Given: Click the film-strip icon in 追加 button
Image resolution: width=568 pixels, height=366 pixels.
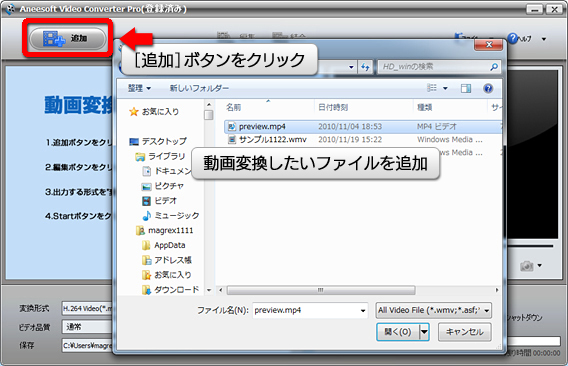Looking at the screenshot, I should [54, 38].
